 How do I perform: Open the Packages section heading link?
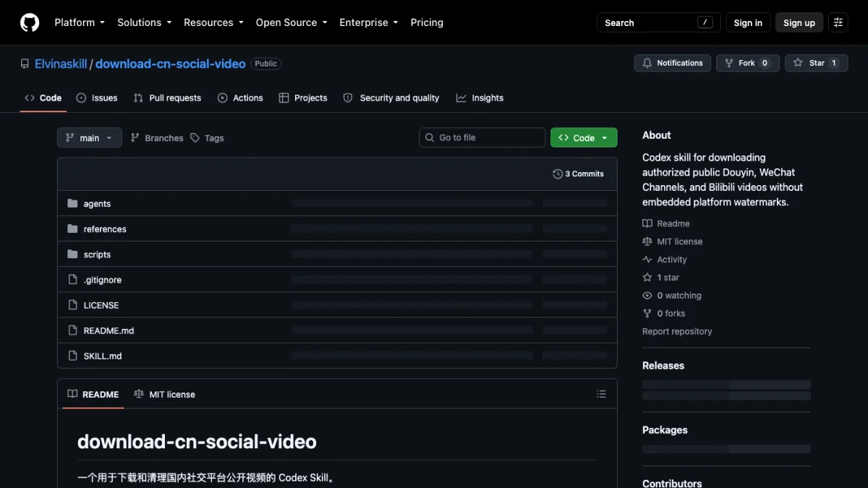[x=665, y=430]
